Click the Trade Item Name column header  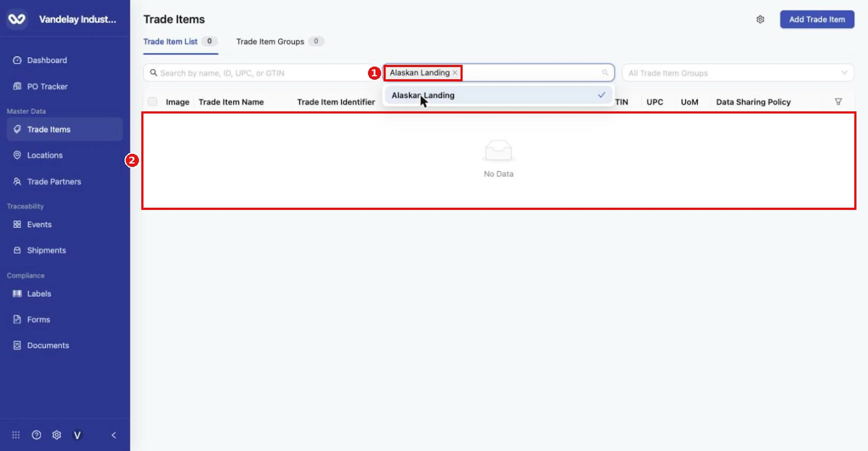(231, 102)
